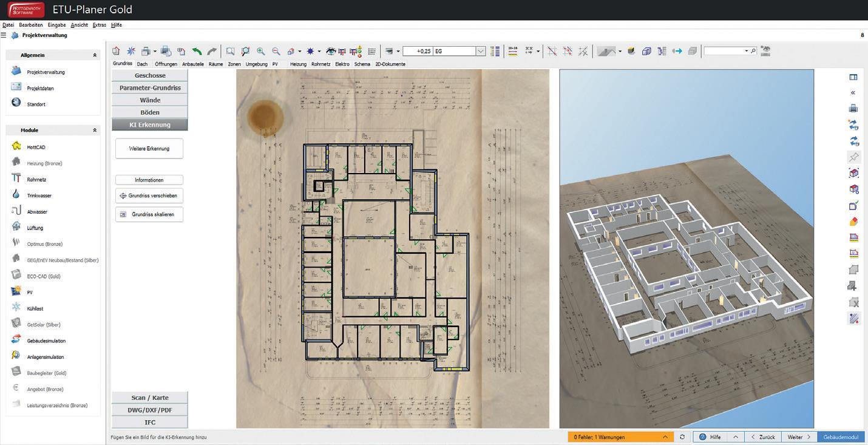Click the zoom out magnifier icon
Viewport: 868px width, 445px height.
tap(276, 52)
